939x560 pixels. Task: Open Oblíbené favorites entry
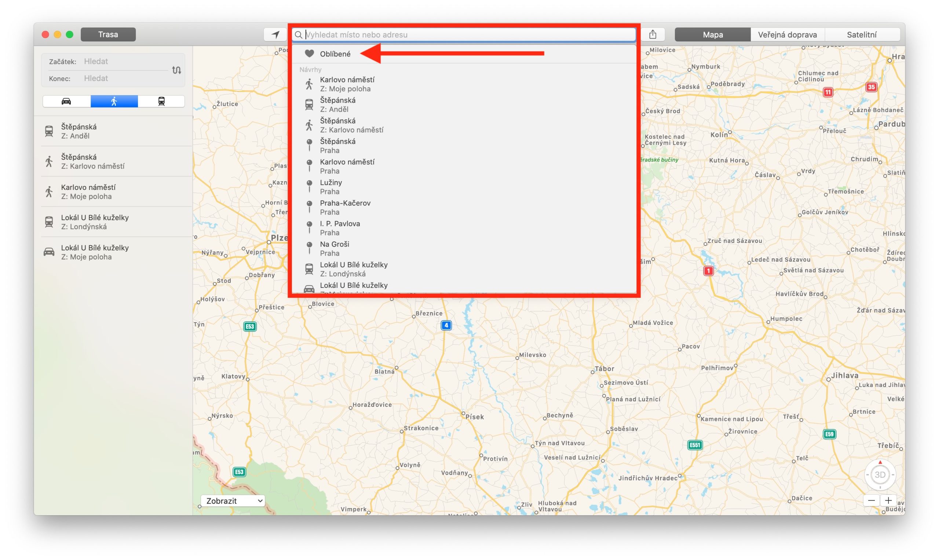point(465,54)
